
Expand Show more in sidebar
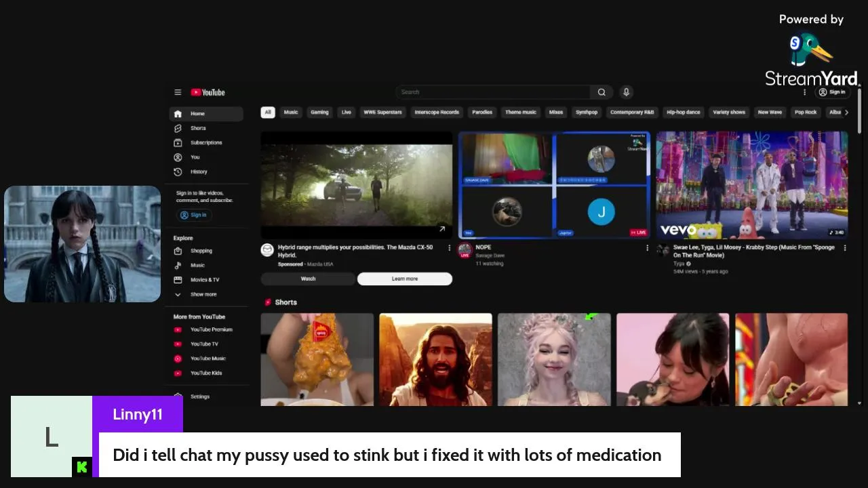206,295
